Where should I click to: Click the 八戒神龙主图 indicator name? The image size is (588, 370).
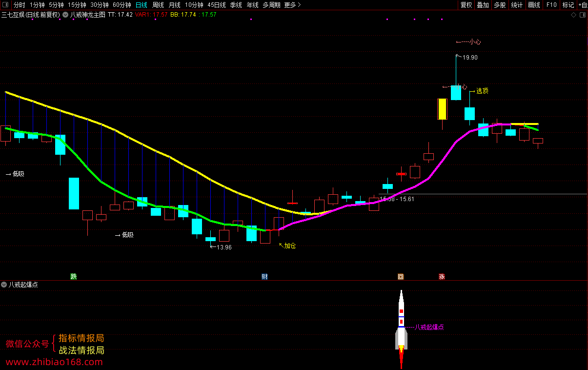pos(88,15)
